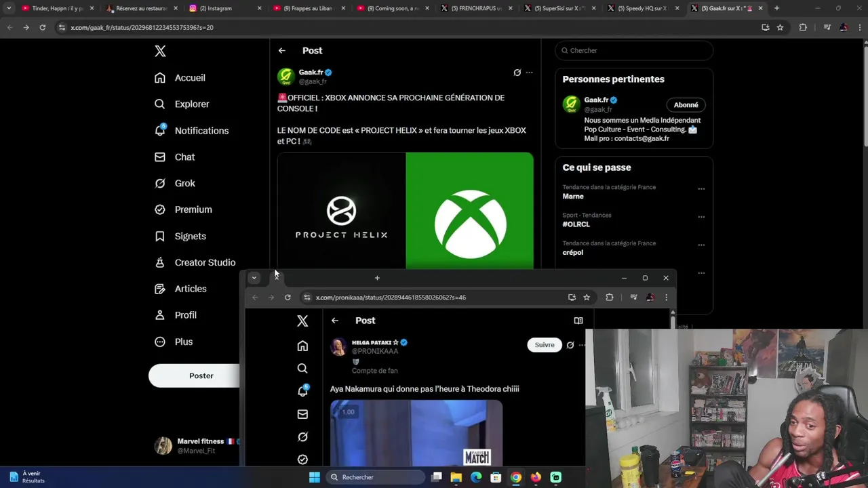Open Firefox from the taskbar

coord(536,477)
